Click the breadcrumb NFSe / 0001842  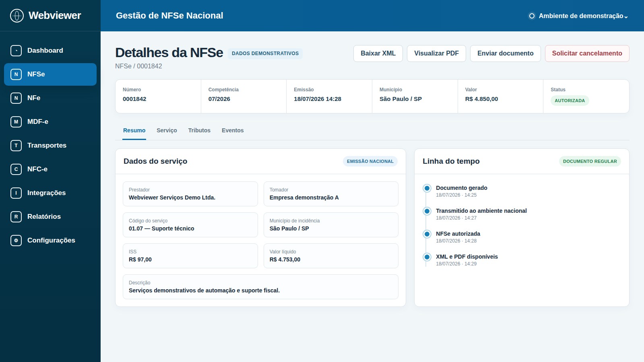138,66
